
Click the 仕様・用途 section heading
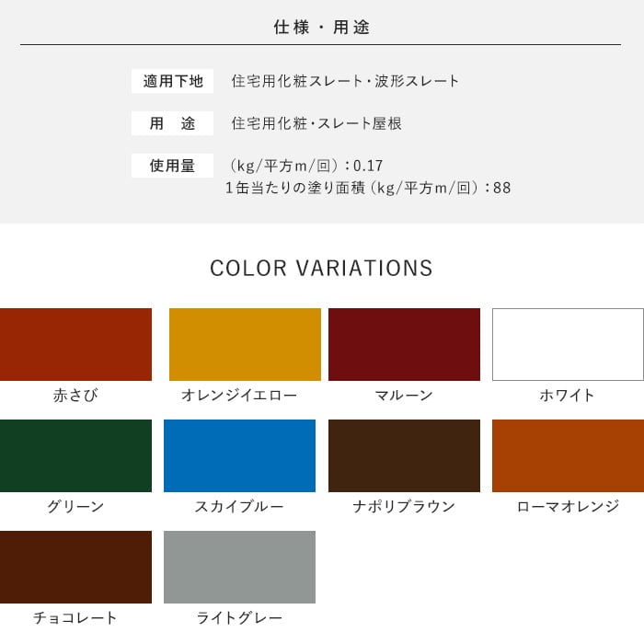(x=322, y=27)
